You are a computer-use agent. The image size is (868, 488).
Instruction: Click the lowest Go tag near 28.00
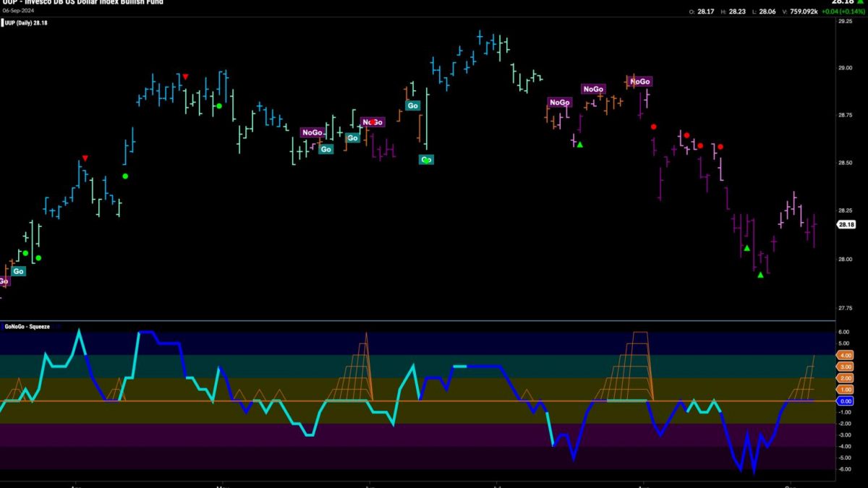tap(18, 271)
